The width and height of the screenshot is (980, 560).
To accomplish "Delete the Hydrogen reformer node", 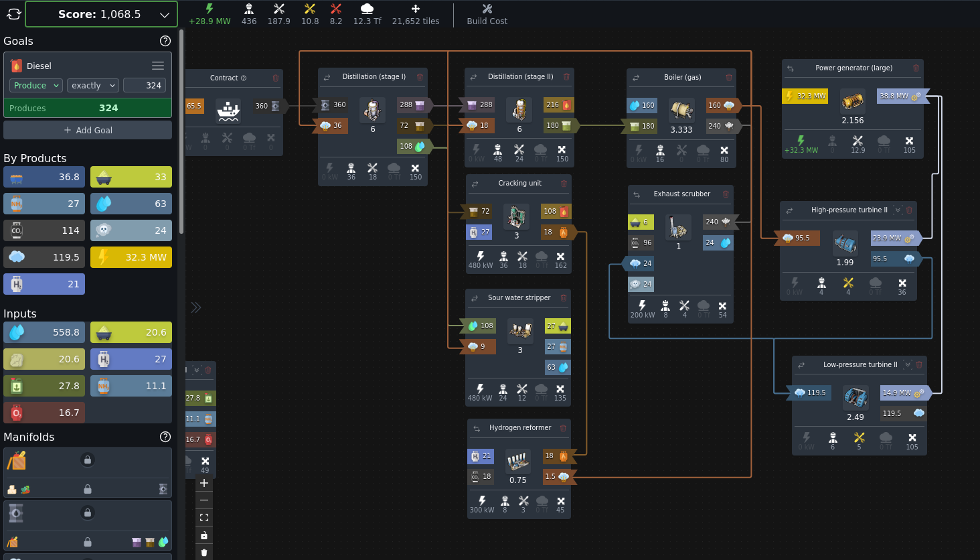I will (x=563, y=428).
